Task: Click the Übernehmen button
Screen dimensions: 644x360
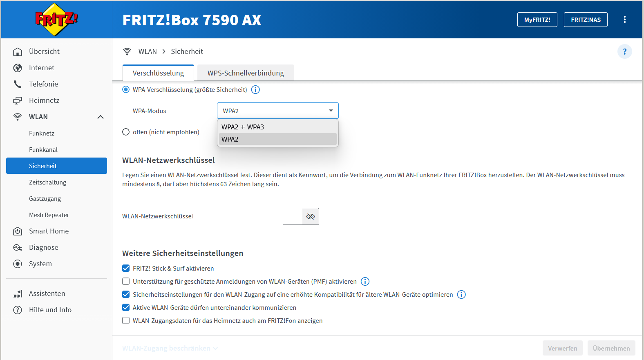Action: (611, 348)
